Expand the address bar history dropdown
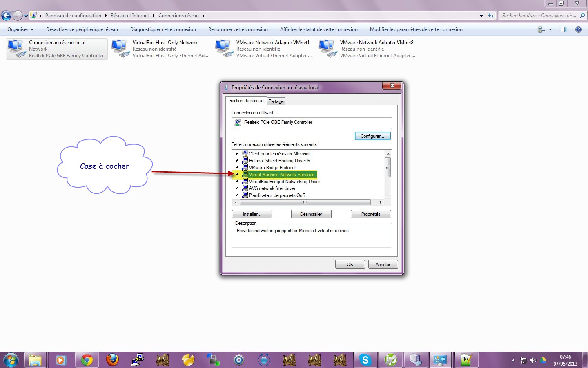The height and width of the screenshot is (368, 588). pyautogui.click(x=481, y=16)
